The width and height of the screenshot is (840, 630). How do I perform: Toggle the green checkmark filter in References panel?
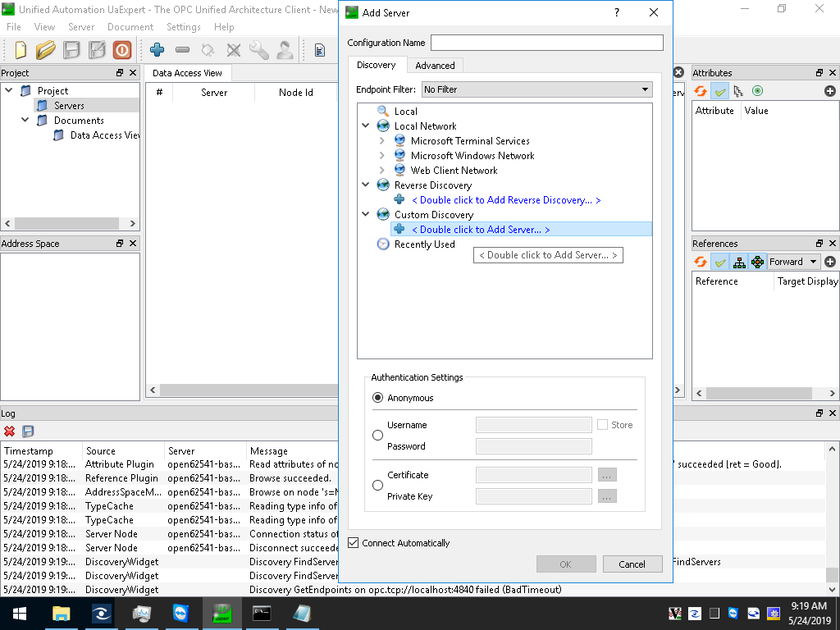click(720, 262)
